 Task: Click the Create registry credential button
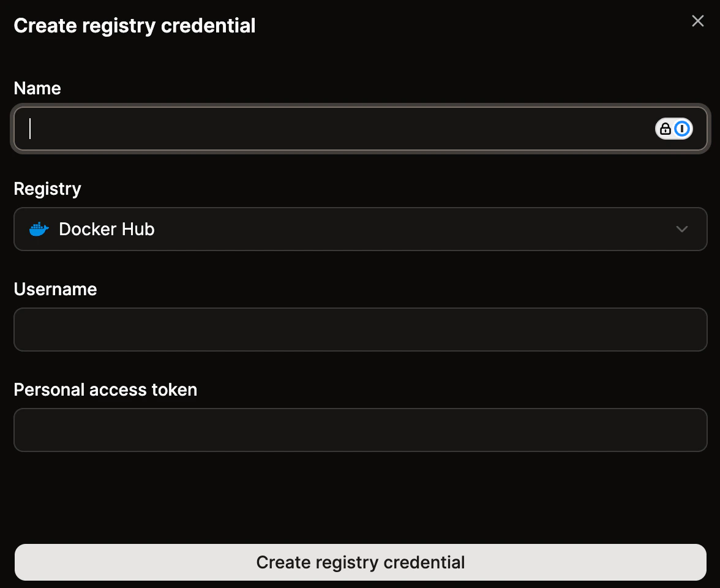point(360,562)
